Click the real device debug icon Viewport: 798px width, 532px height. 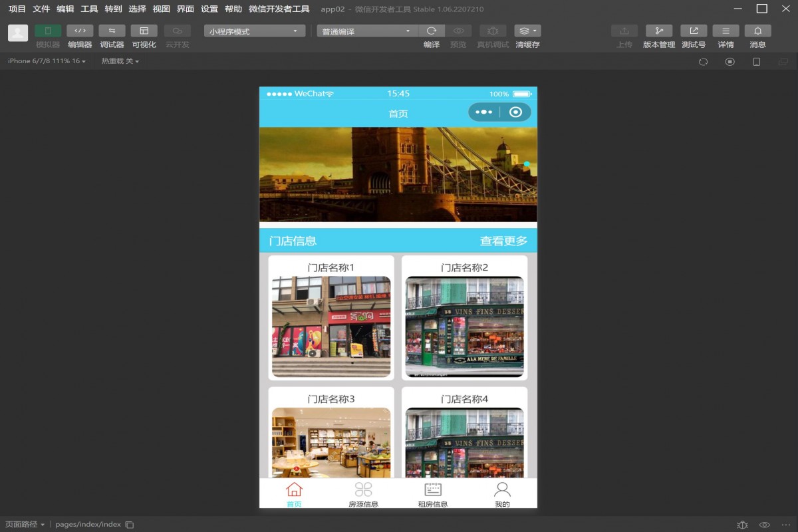(493, 31)
